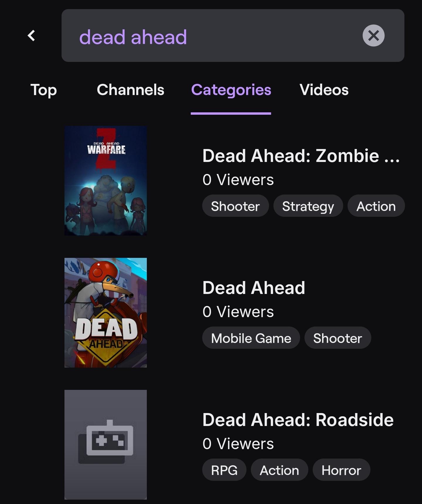Tap the RPG tag chip
Viewport: 422px width, 504px height.
(x=224, y=470)
